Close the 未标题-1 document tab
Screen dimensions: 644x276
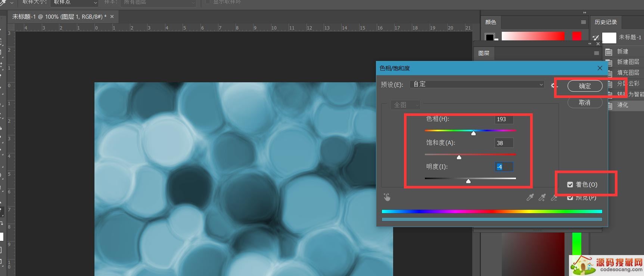coord(112,16)
